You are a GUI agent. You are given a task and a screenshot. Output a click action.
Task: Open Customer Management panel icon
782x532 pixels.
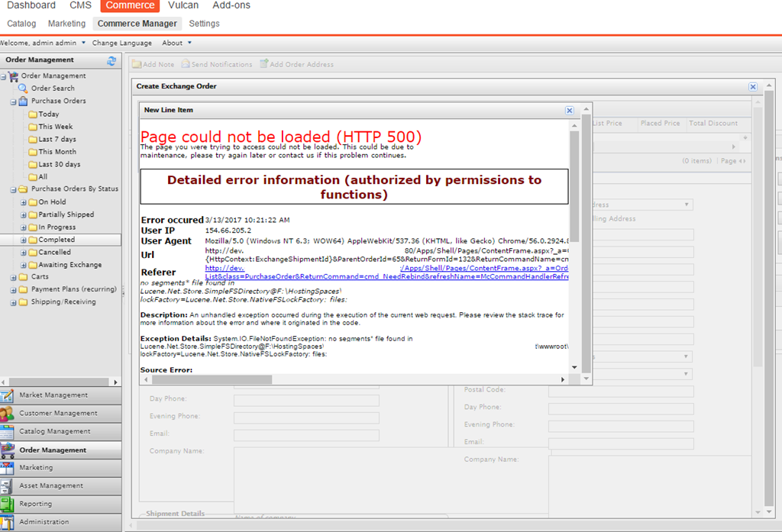point(7,414)
